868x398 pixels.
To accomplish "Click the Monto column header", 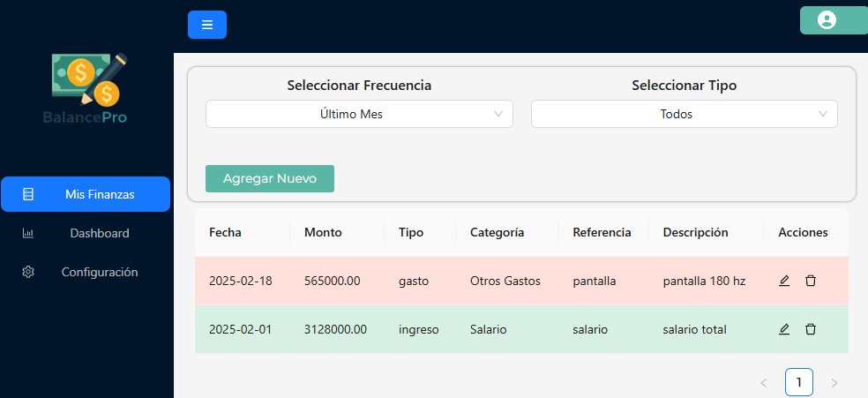I will [323, 232].
